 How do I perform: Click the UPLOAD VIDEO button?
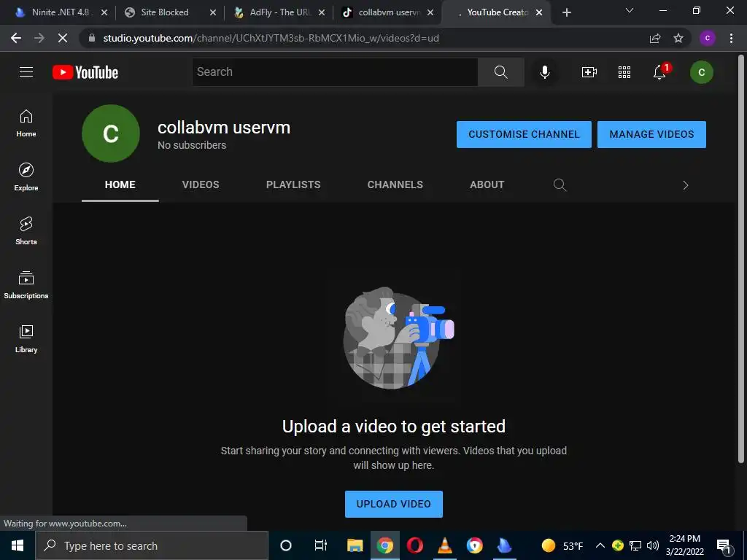pyautogui.click(x=393, y=504)
